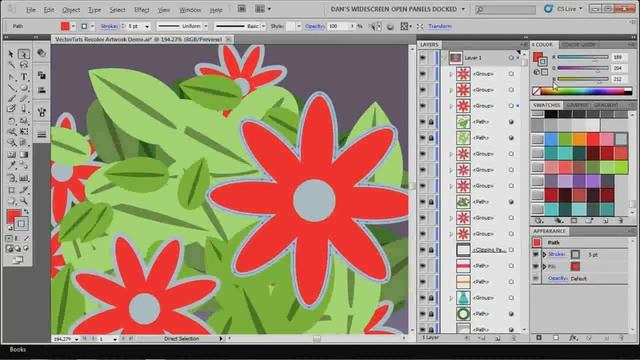This screenshot has height=360, width=640.
Task: Select the Gradient tool in the toolbox
Action: [24, 155]
